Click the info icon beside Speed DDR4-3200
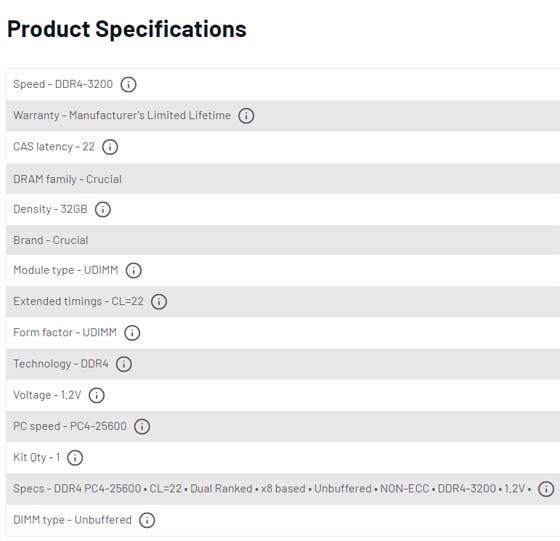 [128, 85]
